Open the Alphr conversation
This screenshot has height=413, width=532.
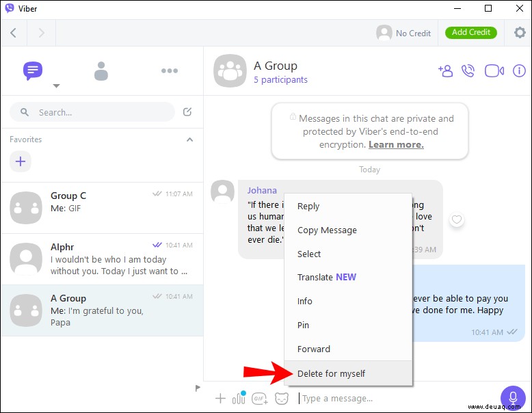[102, 259]
